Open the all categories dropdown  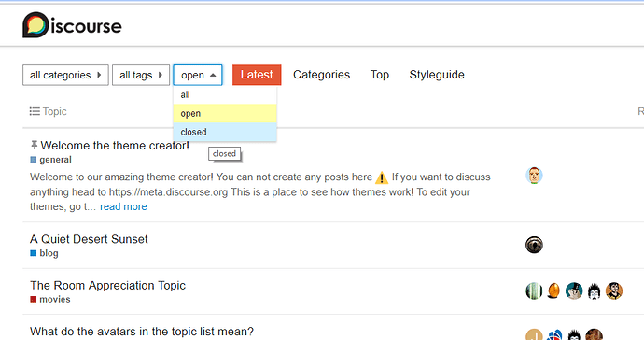(x=65, y=75)
